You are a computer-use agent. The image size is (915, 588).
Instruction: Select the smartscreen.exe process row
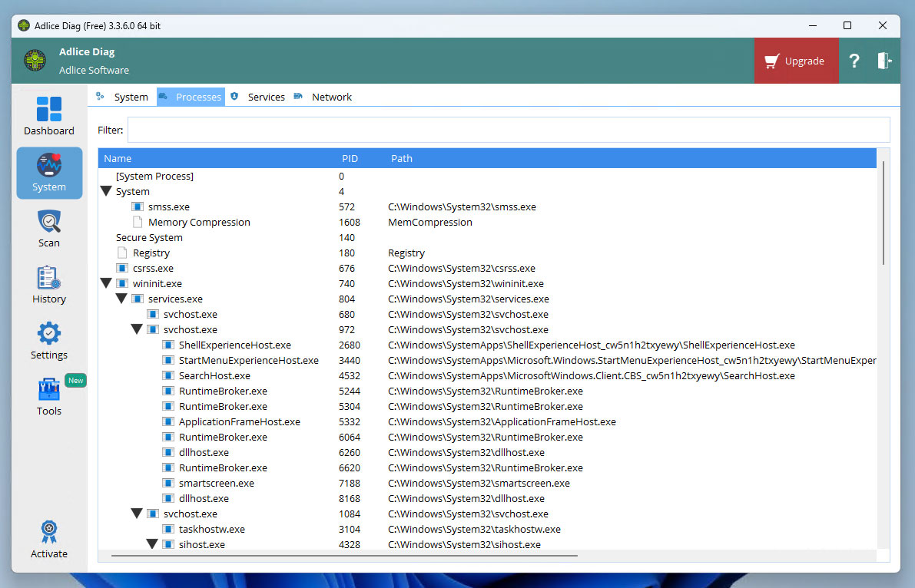pyautogui.click(x=216, y=484)
